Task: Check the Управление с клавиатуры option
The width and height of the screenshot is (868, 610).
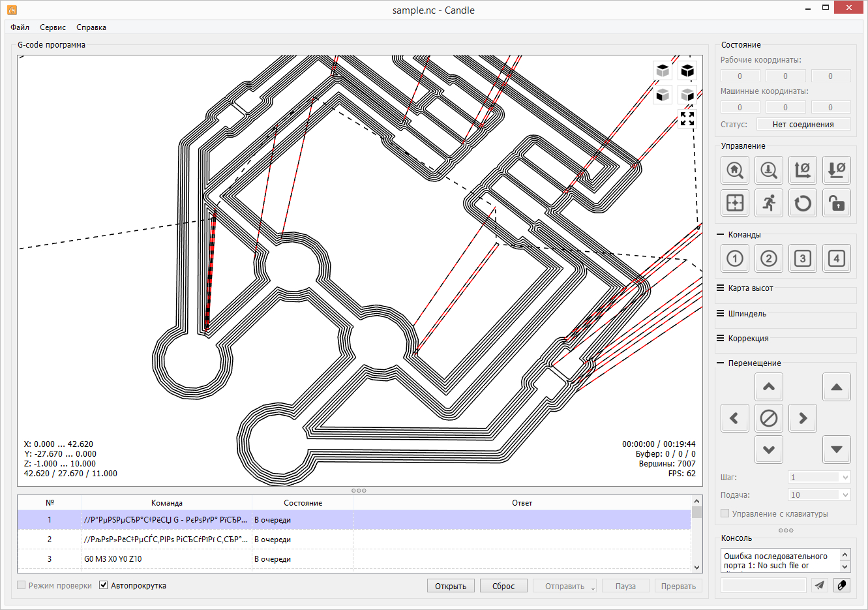Action: (725, 513)
